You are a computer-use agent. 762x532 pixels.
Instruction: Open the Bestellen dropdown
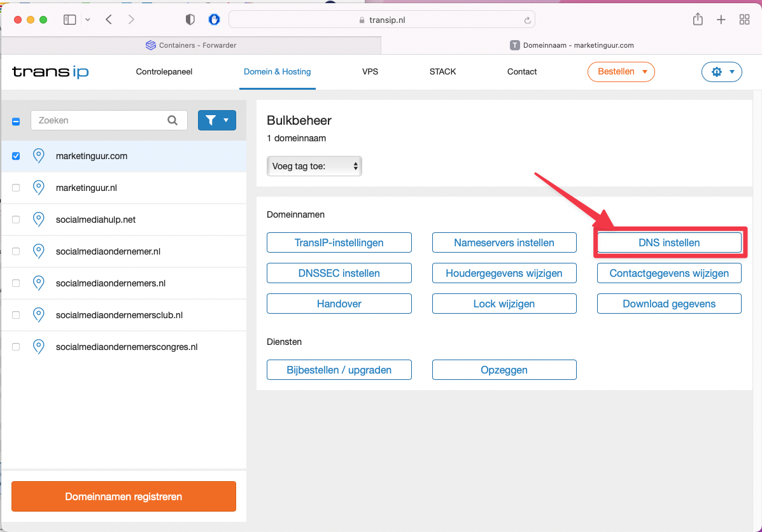coord(621,72)
